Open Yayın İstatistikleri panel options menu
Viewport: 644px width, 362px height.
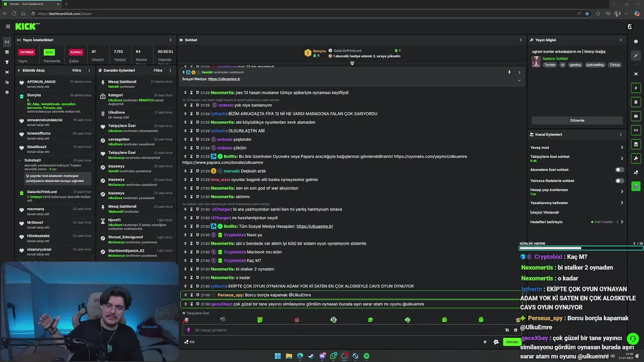(x=170, y=40)
